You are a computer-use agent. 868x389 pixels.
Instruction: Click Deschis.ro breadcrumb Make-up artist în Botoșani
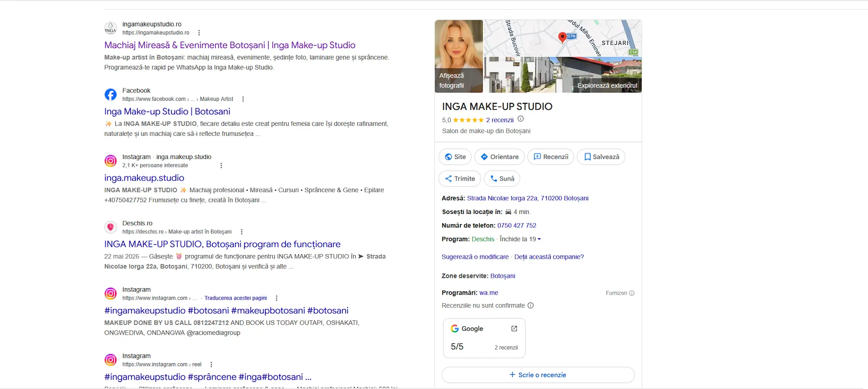pyautogui.click(x=200, y=231)
